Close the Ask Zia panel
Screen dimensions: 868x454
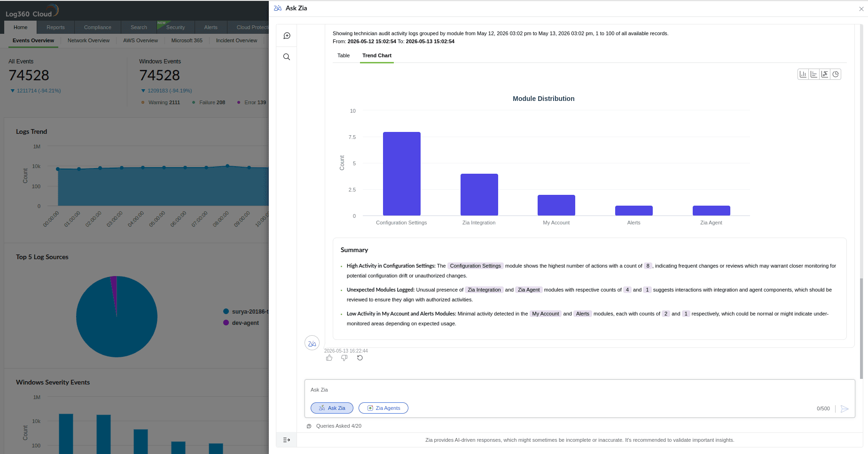point(861,8)
